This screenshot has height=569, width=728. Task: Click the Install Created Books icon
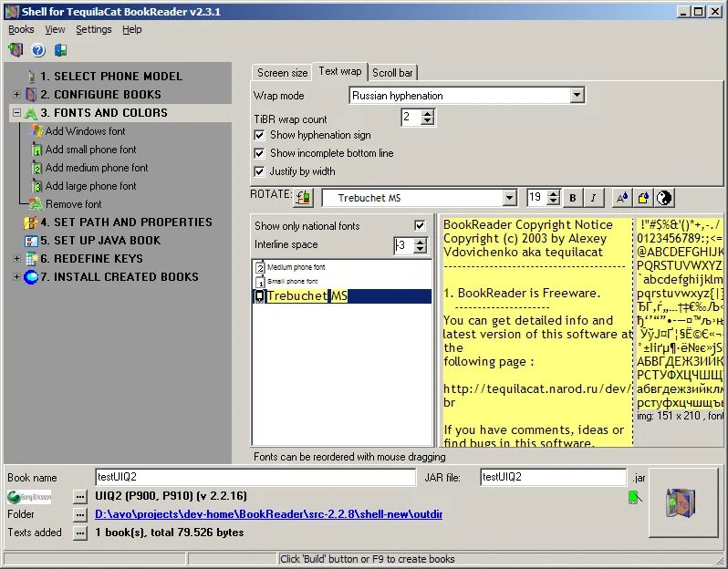tap(31, 277)
